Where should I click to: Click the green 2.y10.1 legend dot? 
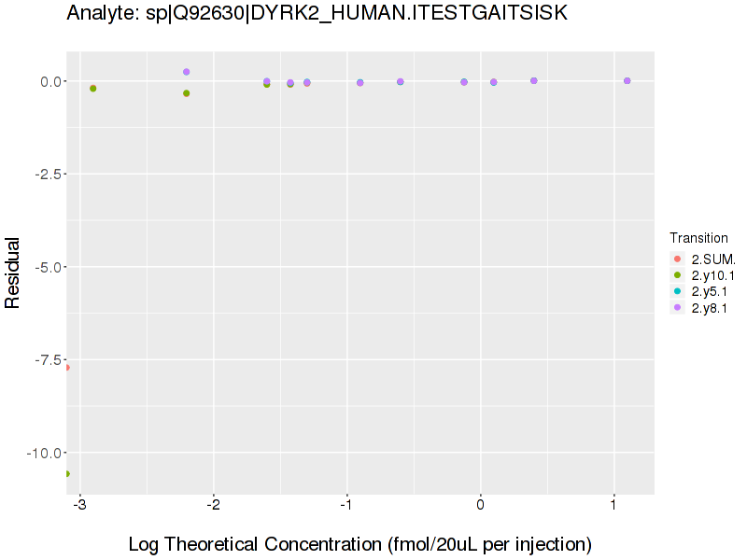tap(678, 275)
